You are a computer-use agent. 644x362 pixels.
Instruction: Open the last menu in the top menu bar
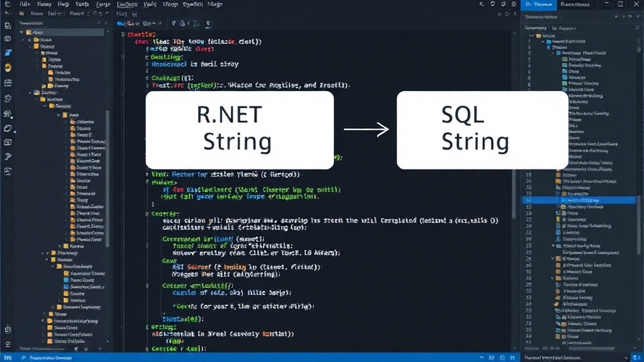(x=215, y=4)
